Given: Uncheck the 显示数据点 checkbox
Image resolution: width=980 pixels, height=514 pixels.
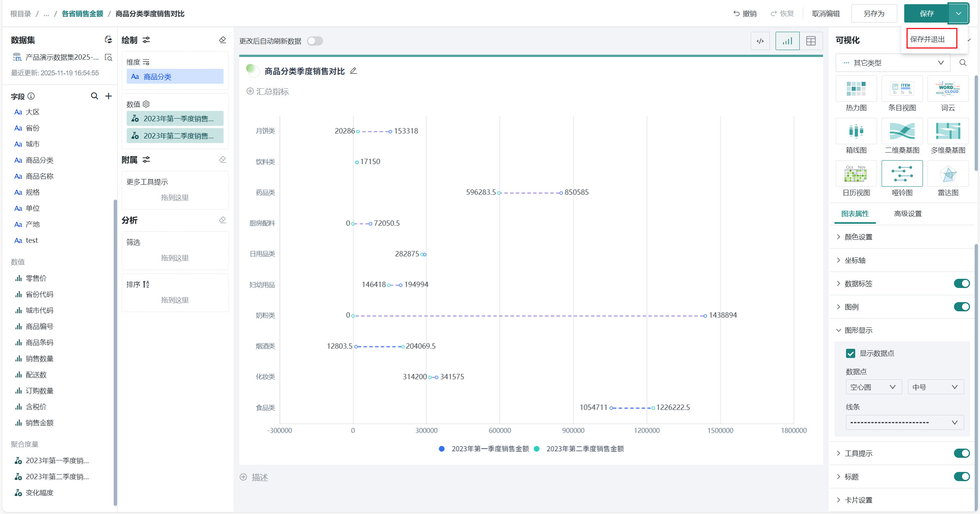Looking at the screenshot, I should point(850,353).
